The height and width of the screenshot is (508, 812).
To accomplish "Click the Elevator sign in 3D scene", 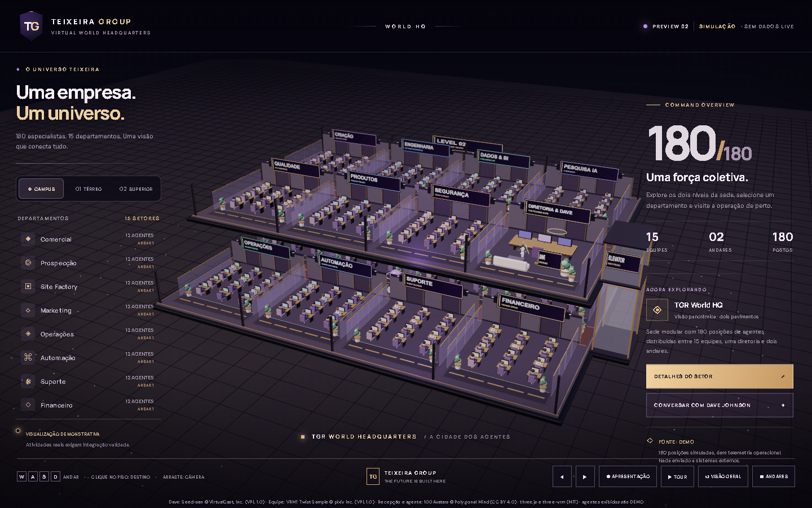I will [623, 262].
